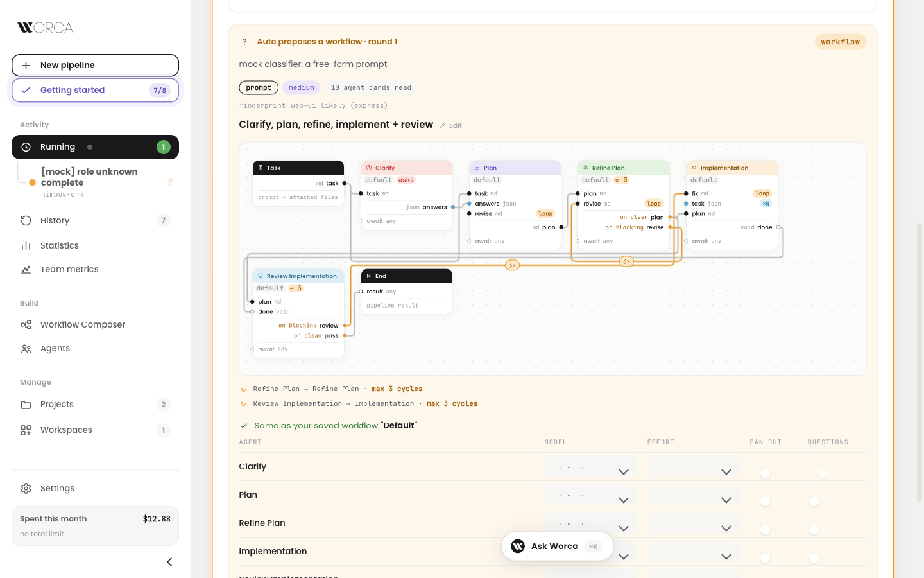The width and height of the screenshot is (924, 578).
Task: Open Effort dropdown for Refine Plan
Action: pyautogui.click(x=693, y=523)
